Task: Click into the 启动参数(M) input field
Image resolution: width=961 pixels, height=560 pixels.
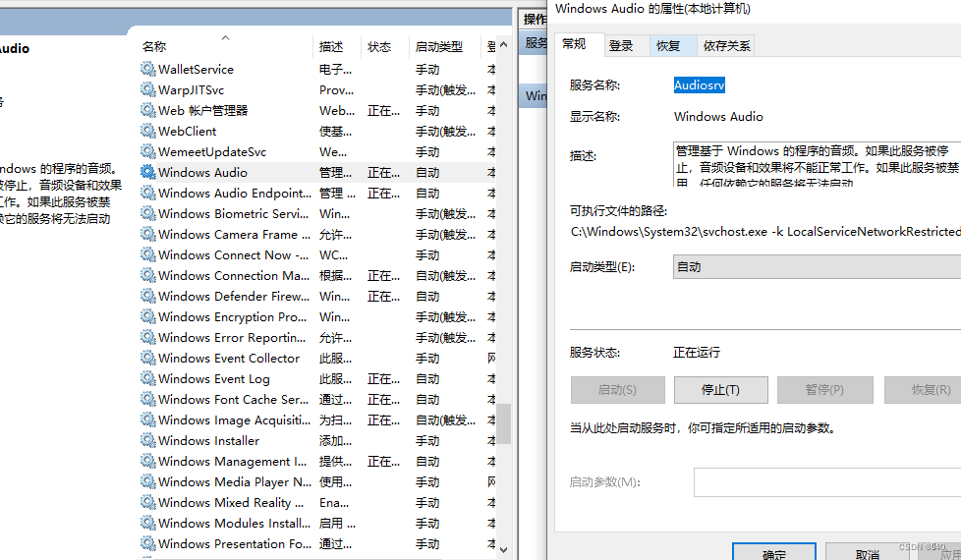Action: pyautogui.click(x=827, y=482)
